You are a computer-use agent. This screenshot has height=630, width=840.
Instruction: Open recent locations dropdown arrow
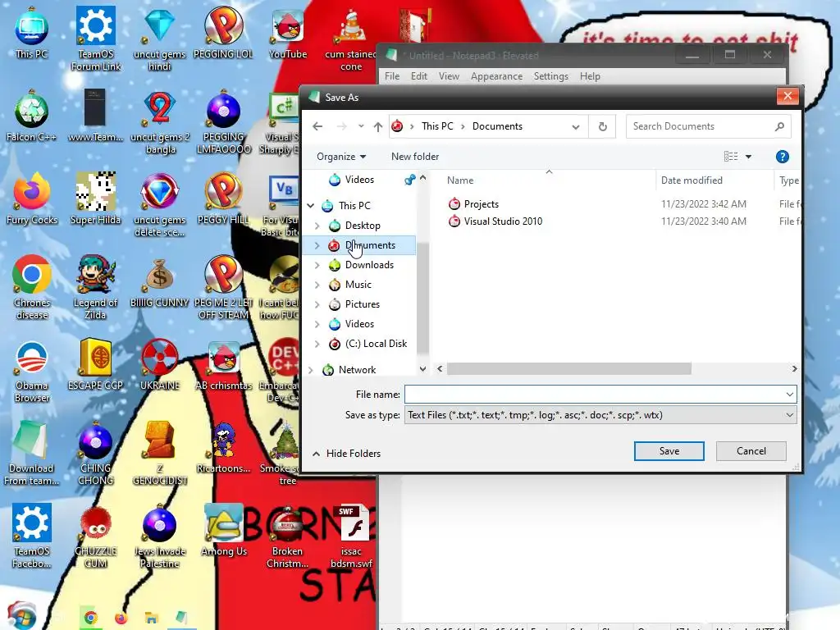(x=361, y=126)
